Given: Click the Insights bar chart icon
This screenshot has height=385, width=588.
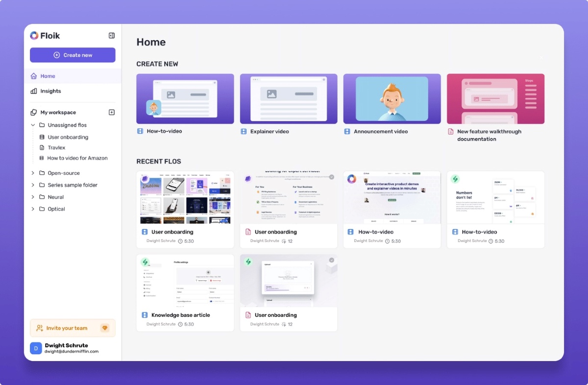Looking at the screenshot, I should pyautogui.click(x=34, y=91).
